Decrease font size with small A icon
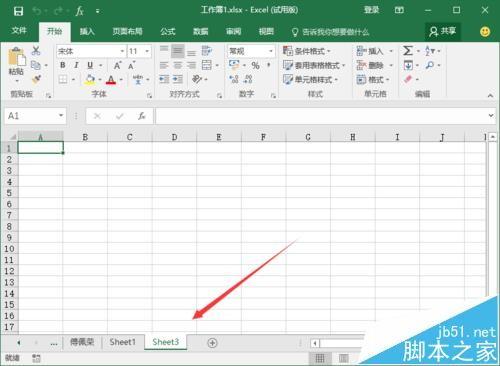500x366 pixels. tap(132, 65)
